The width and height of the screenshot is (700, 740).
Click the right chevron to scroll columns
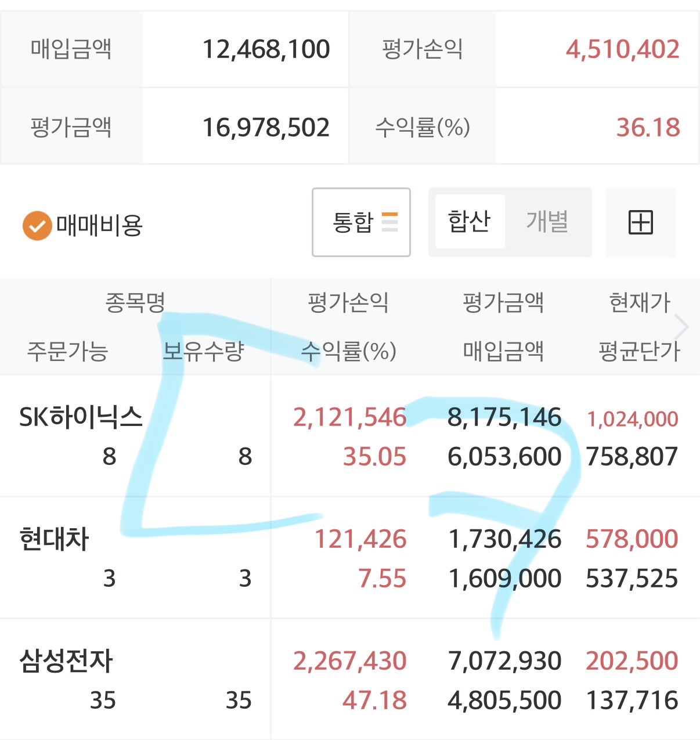pos(683,327)
